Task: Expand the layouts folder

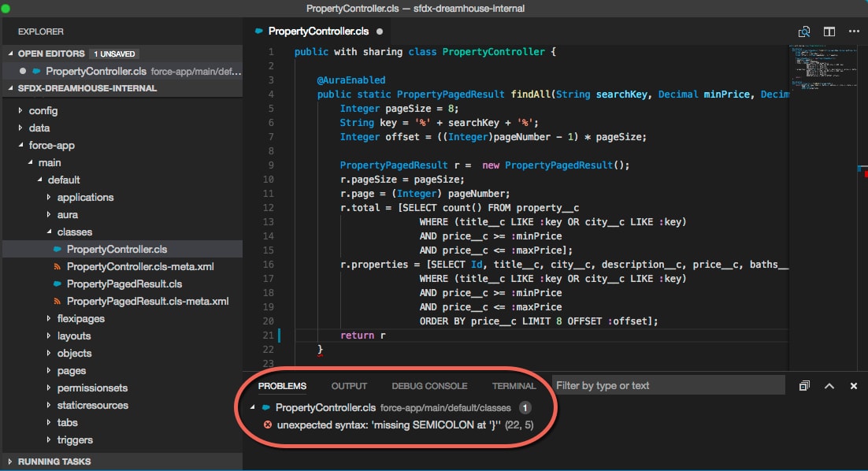Action: pyautogui.click(x=49, y=336)
